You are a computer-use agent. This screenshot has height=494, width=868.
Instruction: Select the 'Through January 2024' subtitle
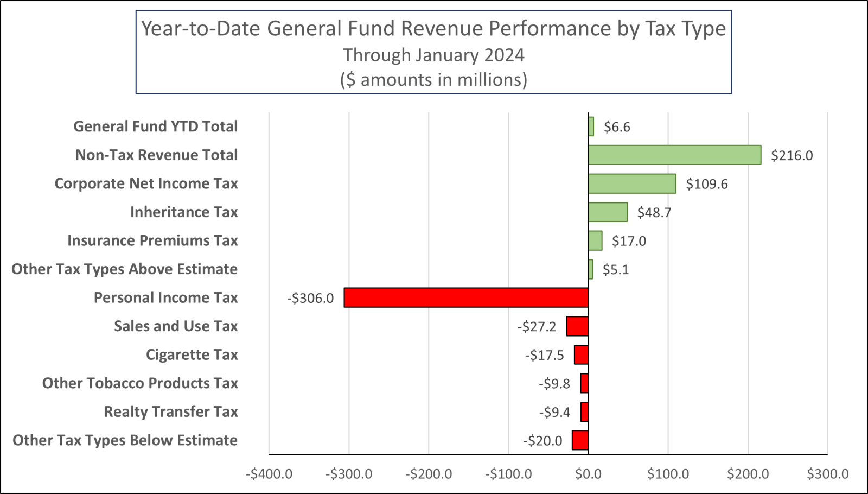click(433, 55)
